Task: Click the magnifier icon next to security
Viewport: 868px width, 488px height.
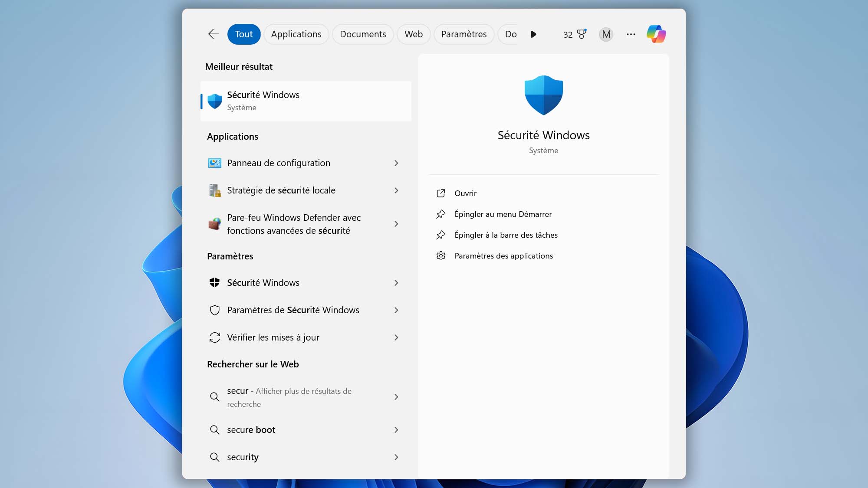Action: click(x=214, y=457)
